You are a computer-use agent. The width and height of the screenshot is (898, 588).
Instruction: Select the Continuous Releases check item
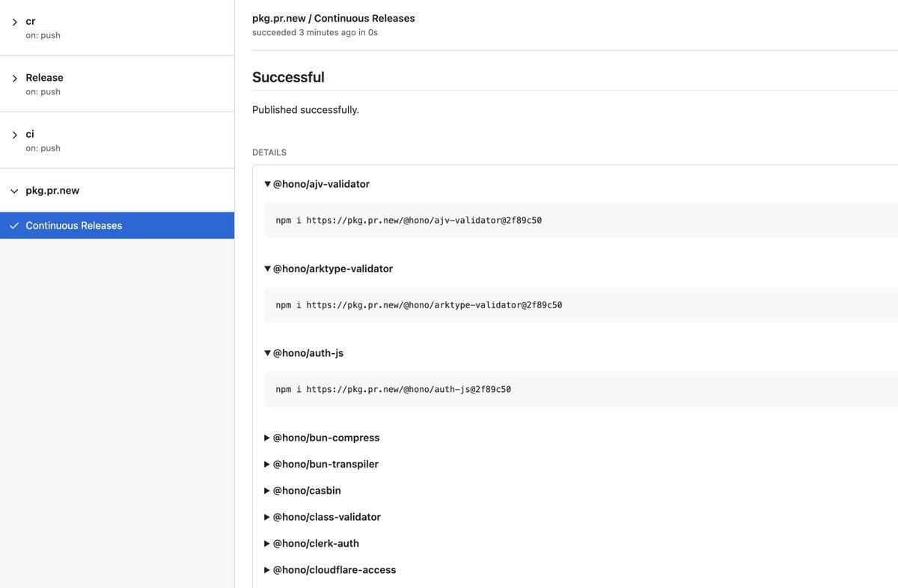117,225
